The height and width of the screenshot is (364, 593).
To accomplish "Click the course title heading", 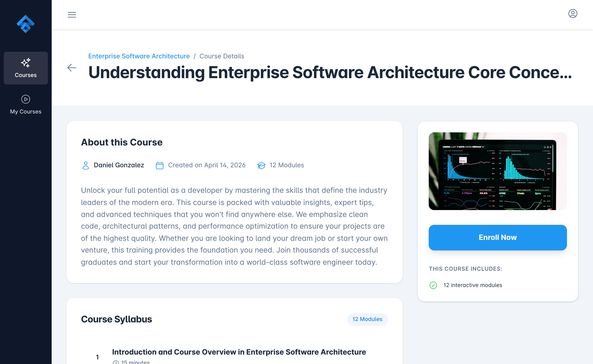I will 330,72.
